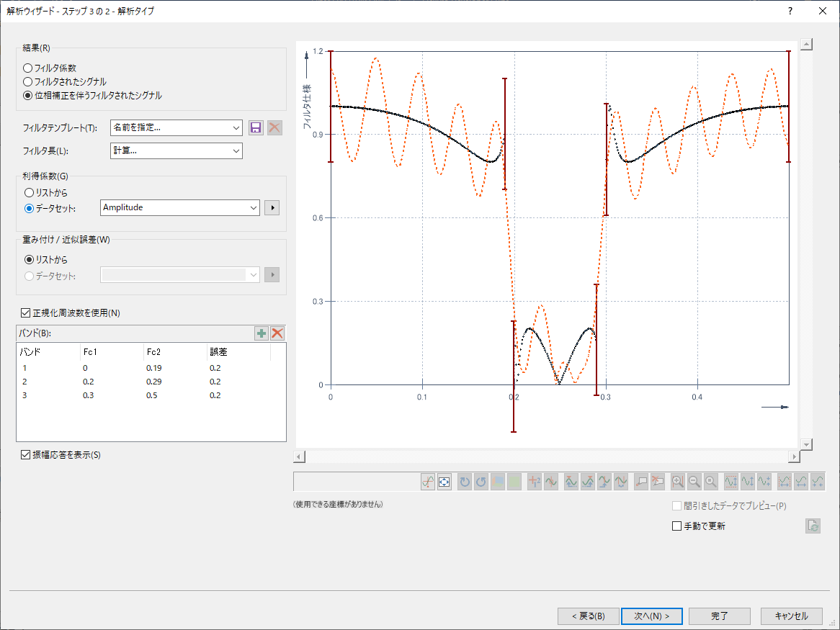840x630 pixels.
Task: Click the plain green square icon
Action: (514, 482)
